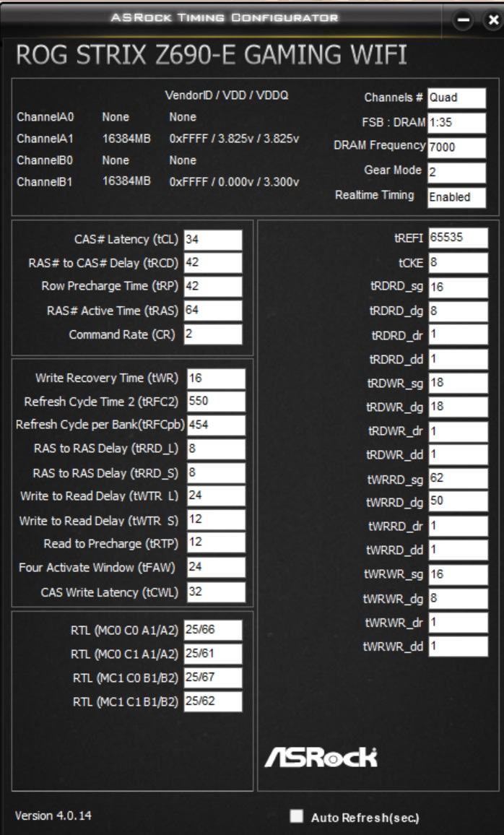
Task: Click the tRDRD_sg value field
Action: pyautogui.click(x=458, y=287)
